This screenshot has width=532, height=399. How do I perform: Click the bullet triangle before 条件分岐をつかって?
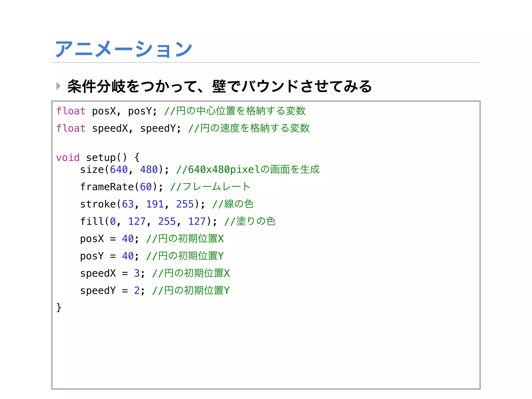coord(58,86)
